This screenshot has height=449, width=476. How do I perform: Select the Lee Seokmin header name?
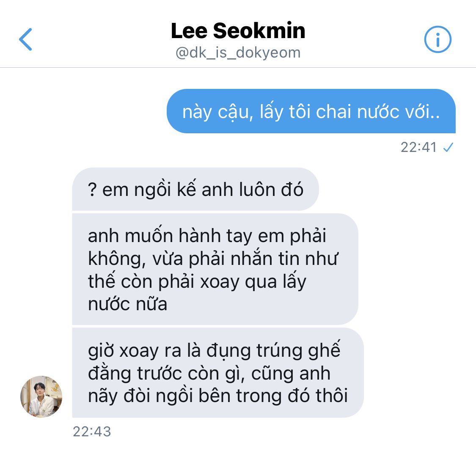pyautogui.click(x=238, y=30)
